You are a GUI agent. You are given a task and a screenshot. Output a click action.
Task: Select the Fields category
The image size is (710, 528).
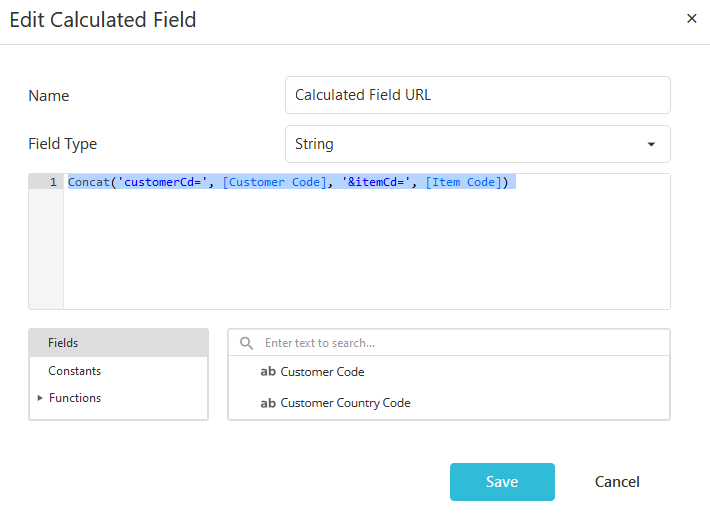[x=64, y=343]
